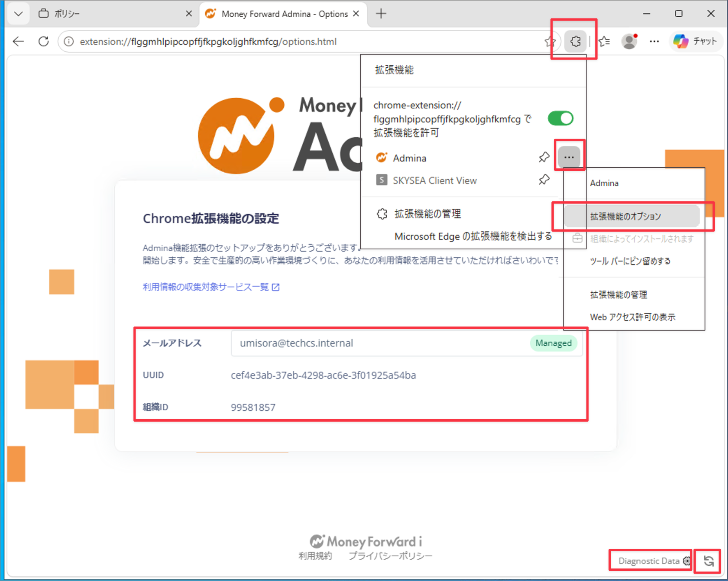Pin the Admina extension to toolbar
The height and width of the screenshot is (581, 728).
pyautogui.click(x=544, y=157)
